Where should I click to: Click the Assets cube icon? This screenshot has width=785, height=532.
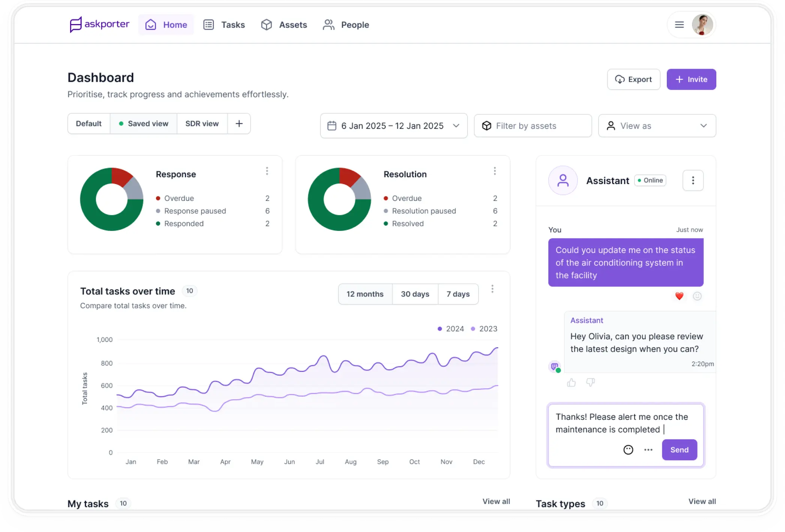(x=266, y=24)
